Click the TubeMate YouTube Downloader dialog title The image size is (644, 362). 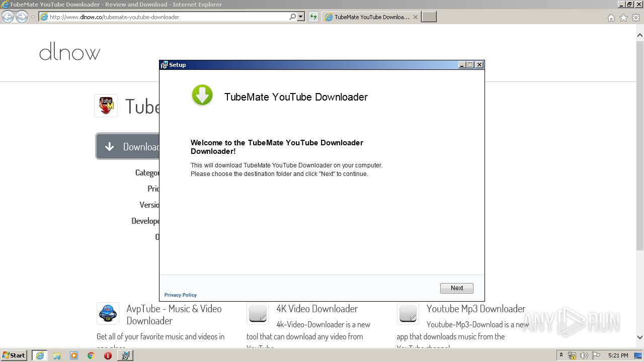tap(296, 97)
